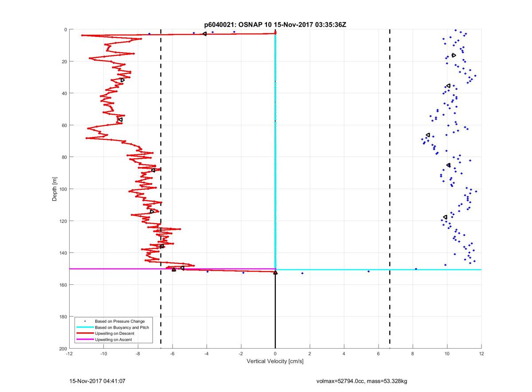Click triangle marker among blue dots near 35 m
Image resolution: width=532 pixels, height=392 pixels.
point(448,85)
